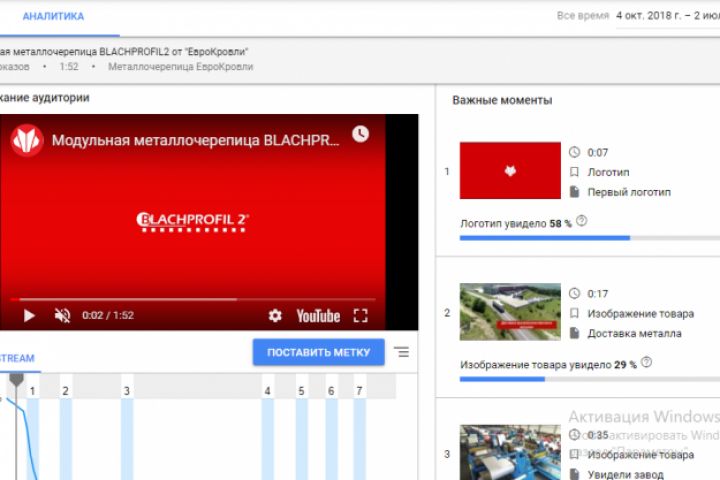The image size is (720, 480).
Task: Click the document icon next to Увидели завод
Action: click(x=574, y=474)
